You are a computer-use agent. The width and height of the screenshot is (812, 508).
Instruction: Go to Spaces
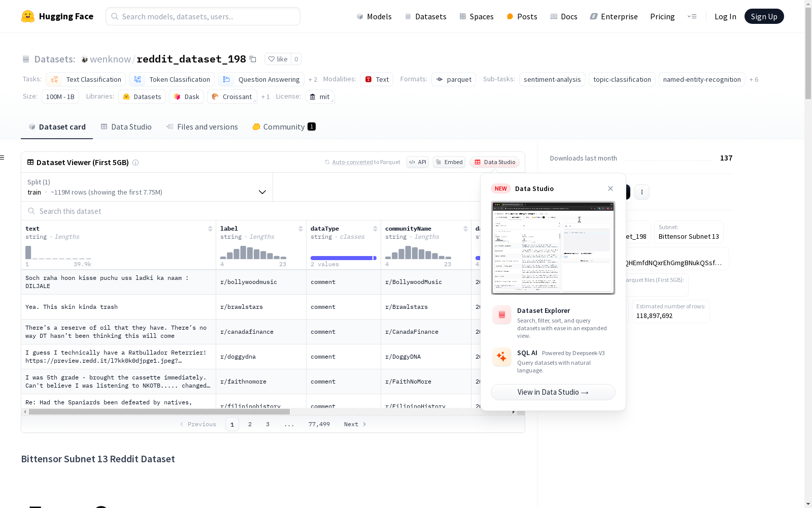[477, 16]
